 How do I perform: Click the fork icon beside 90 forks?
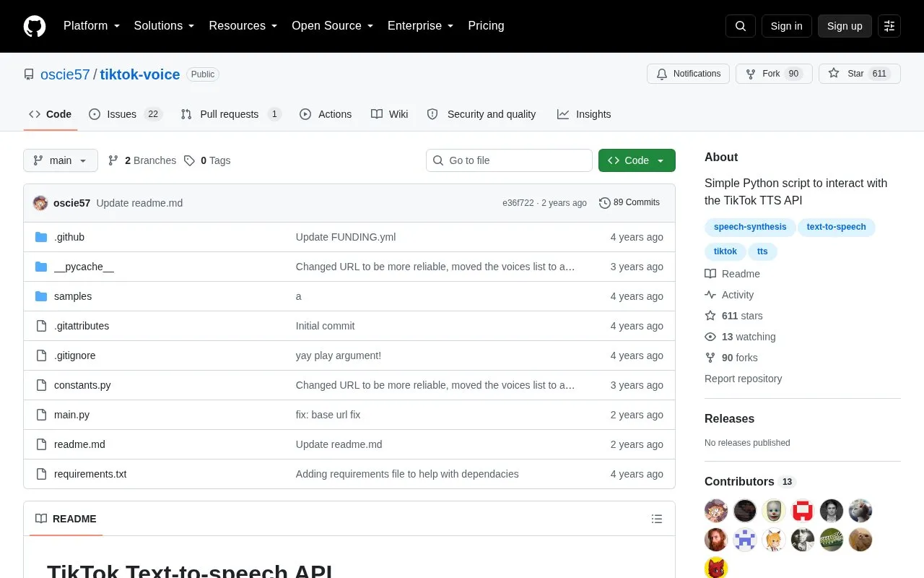click(710, 358)
